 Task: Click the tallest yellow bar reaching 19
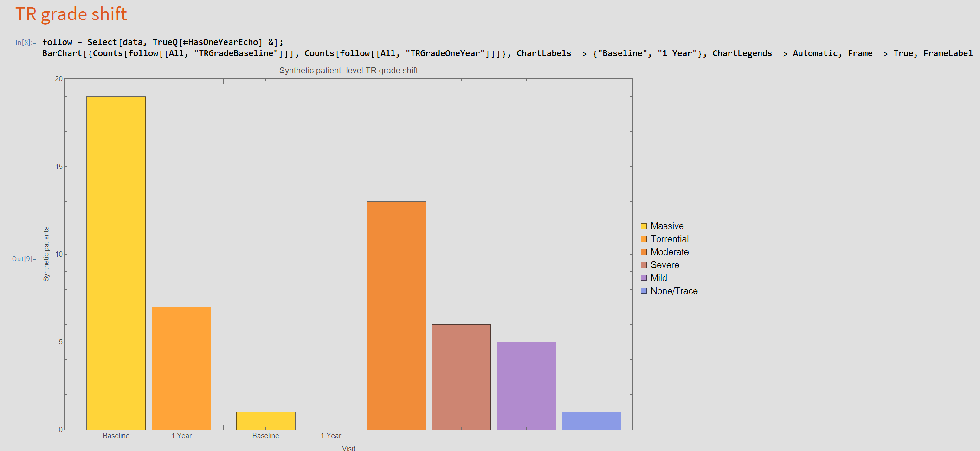click(116, 263)
